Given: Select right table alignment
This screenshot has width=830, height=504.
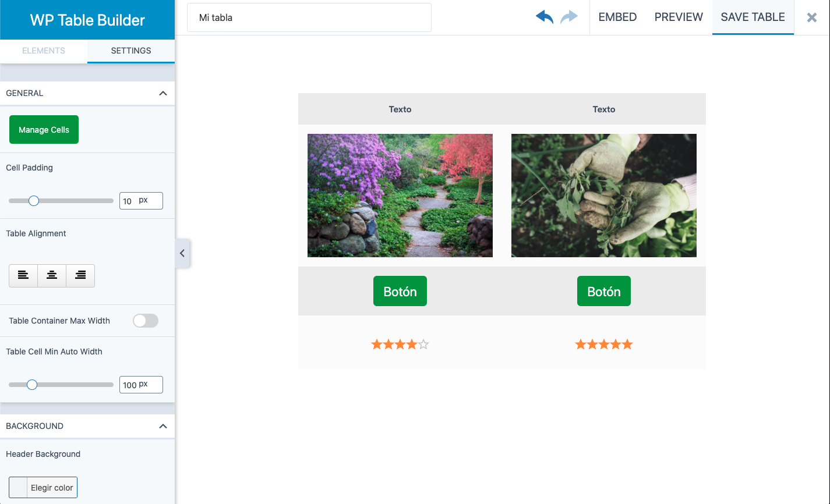Looking at the screenshot, I should pyautogui.click(x=80, y=275).
